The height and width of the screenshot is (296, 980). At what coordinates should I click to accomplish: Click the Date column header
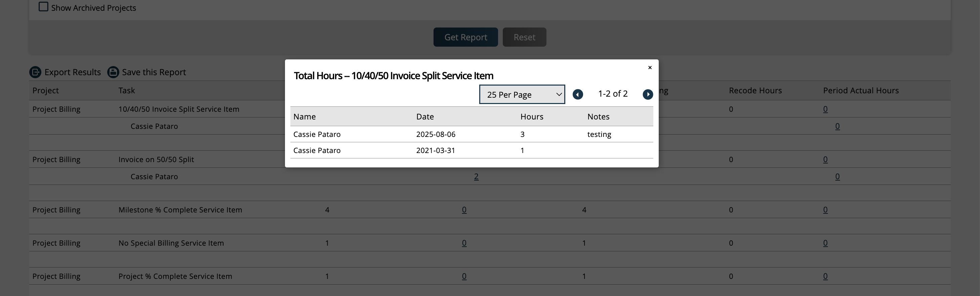click(x=424, y=117)
